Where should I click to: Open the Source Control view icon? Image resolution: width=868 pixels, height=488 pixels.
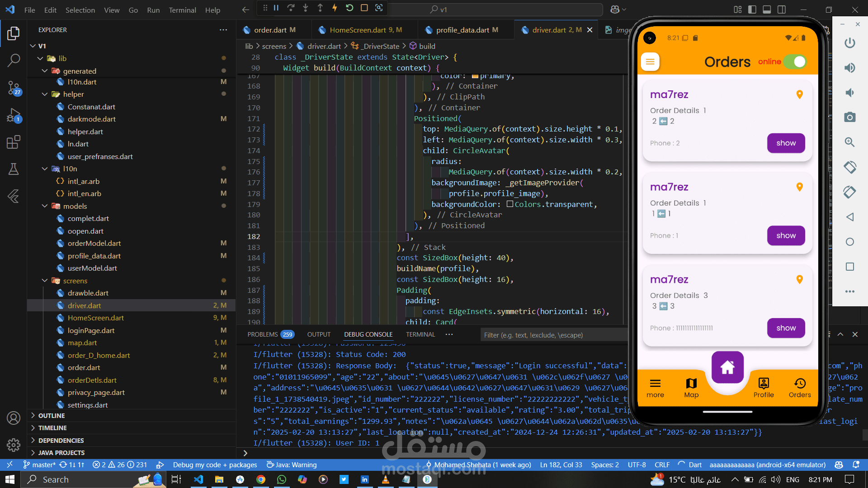click(14, 88)
